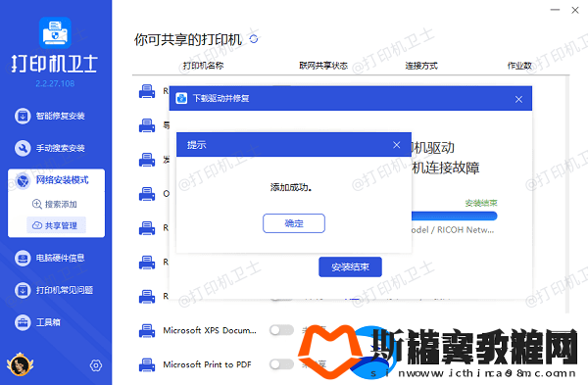Click the 搜索添加 magnifier icon
Image resolution: width=588 pixels, height=385 pixels.
click(37, 204)
